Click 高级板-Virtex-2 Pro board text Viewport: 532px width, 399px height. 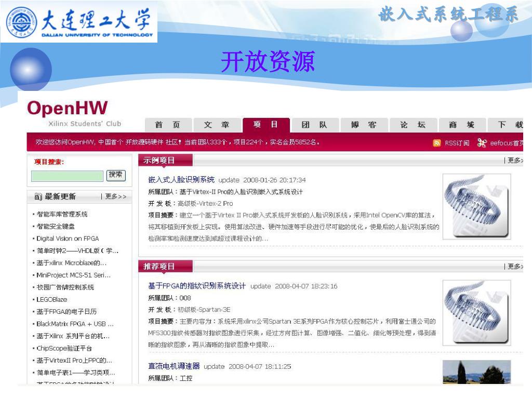click(x=205, y=204)
